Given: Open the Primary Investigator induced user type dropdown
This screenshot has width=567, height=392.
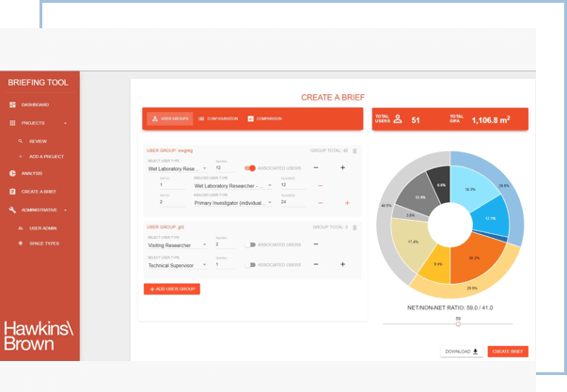Looking at the screenshot, I should point(233,202).
